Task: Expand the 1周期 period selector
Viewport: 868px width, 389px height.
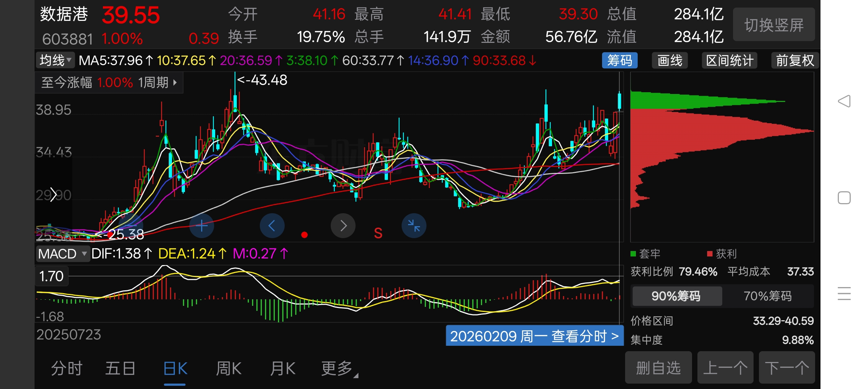Action: (x=158, y=83)
